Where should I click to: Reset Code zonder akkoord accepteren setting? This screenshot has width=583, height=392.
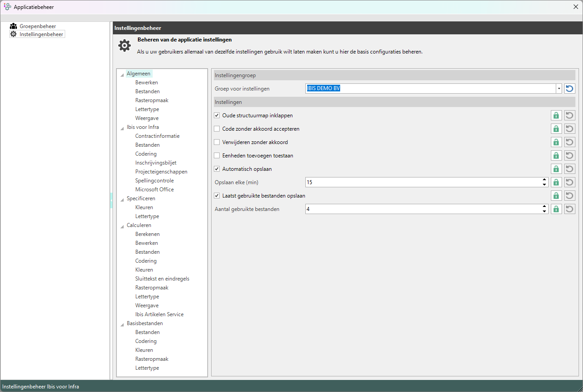click(570, 129)
